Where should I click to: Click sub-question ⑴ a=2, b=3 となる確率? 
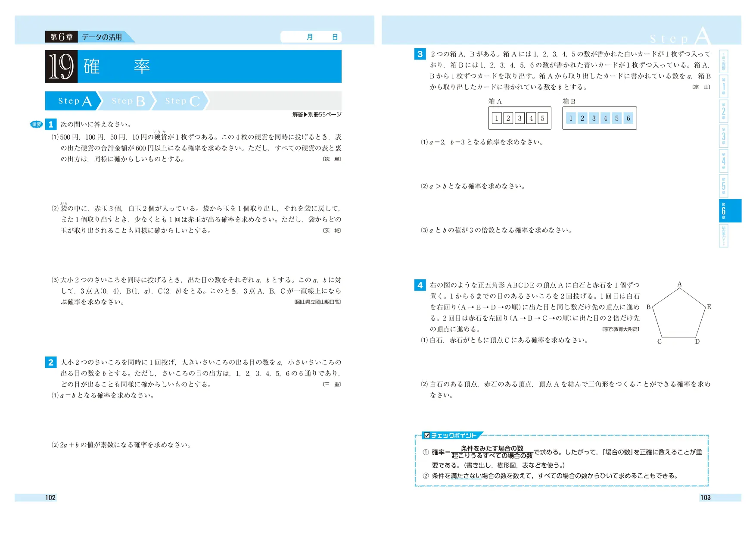pos(482,142)
